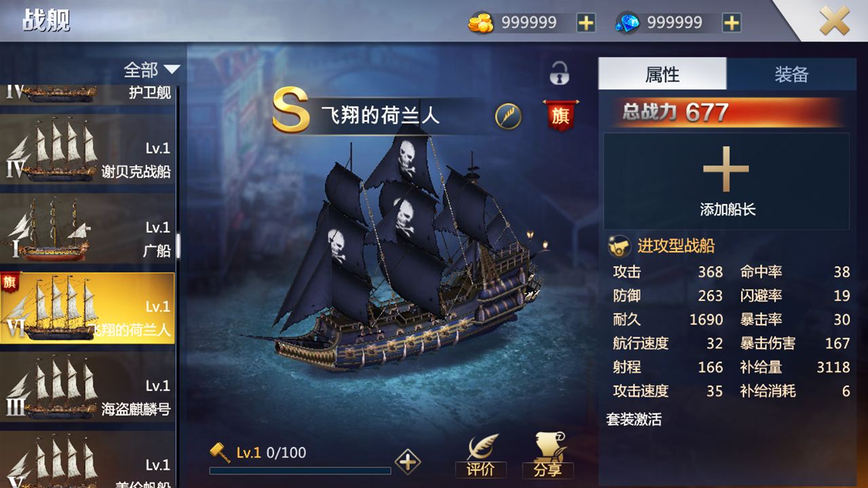Expand the 全部 filter dropdown
The height and width of the screenshot is (488, 868).
(x=152, y=70)
